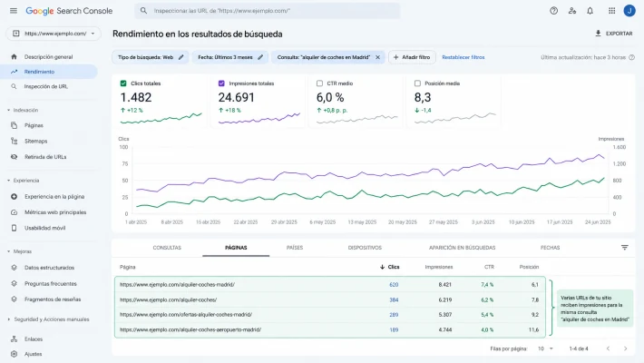Click the 384 clicks value
The width and height of the screenshot is (644, 363).
(394, 299)
